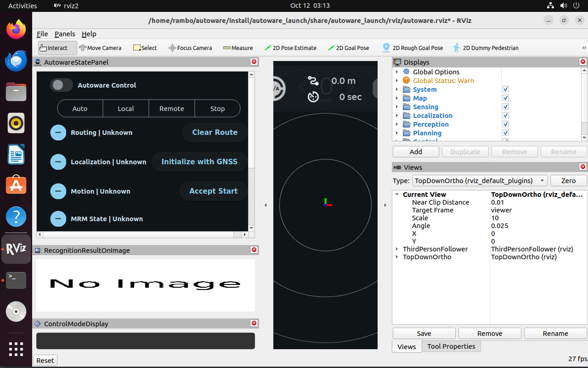Expand the Perception display group

tap(397, 124)
